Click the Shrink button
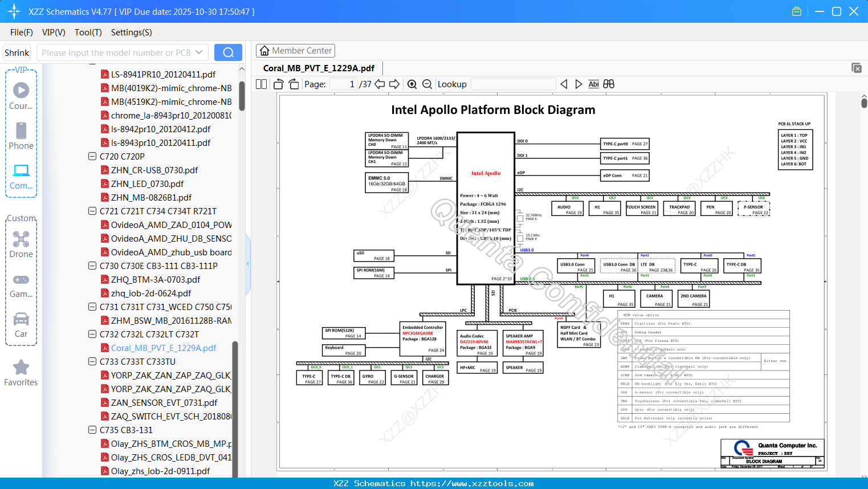The image size is (868, 489). 17,52
